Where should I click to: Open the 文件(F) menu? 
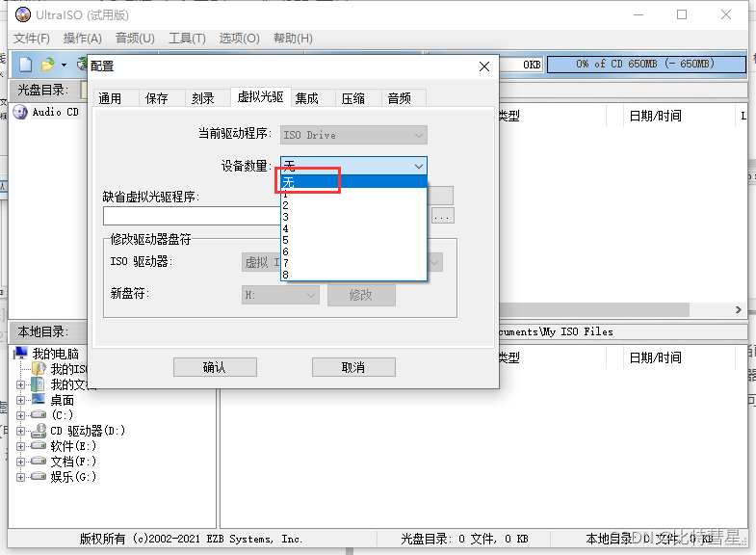point(32,39)
